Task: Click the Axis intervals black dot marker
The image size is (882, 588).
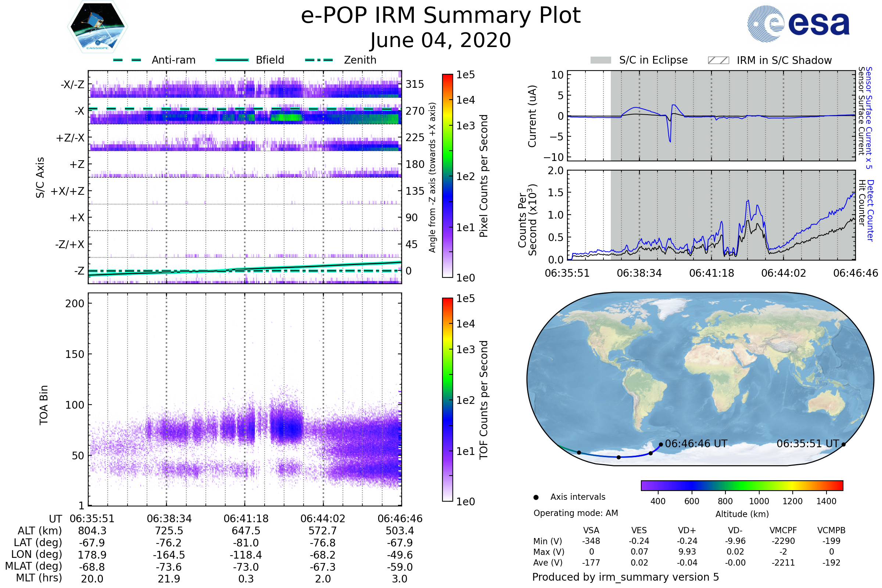Action: coord(536,498)
